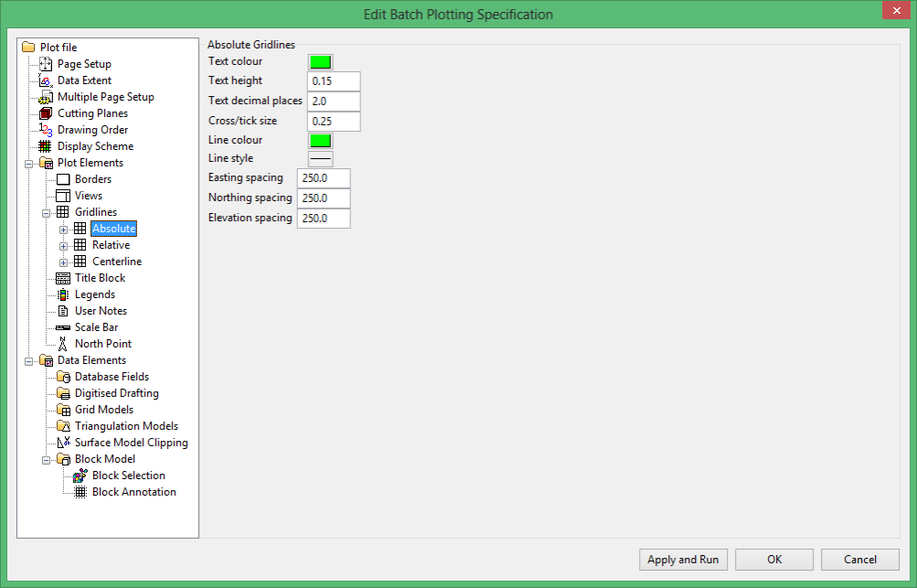
Task: Click the Line style selector box
Action: pyautogui.click(x=321, y=158)
